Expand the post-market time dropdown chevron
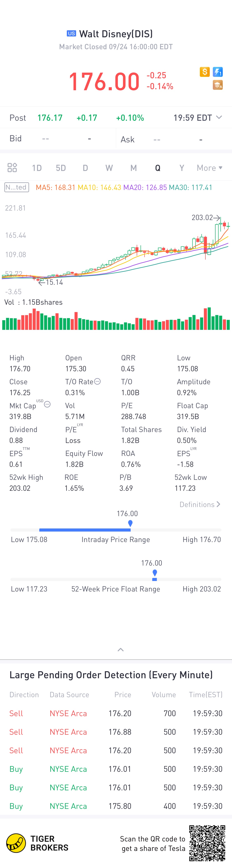Viewport: 232px width, 868px height. tap(219, 117)
